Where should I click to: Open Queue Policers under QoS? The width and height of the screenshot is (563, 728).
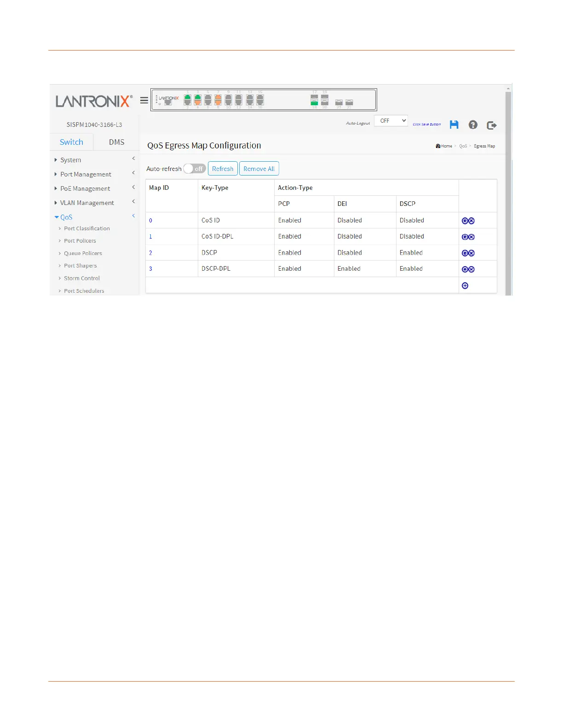click(83, 253)
